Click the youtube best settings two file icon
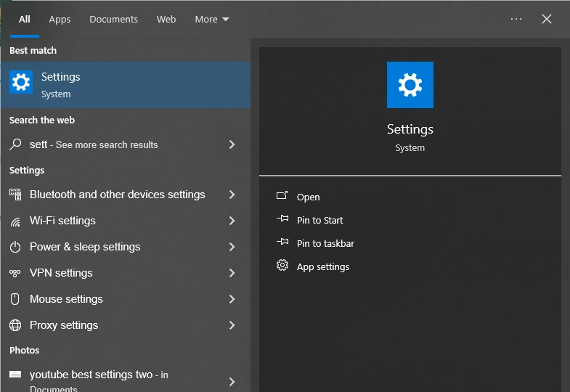 15,374
